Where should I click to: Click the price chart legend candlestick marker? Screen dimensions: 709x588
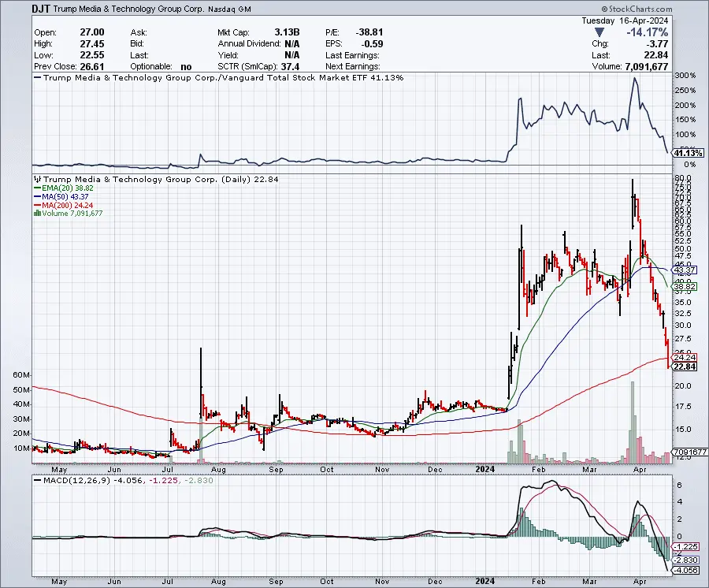point(35,179)
